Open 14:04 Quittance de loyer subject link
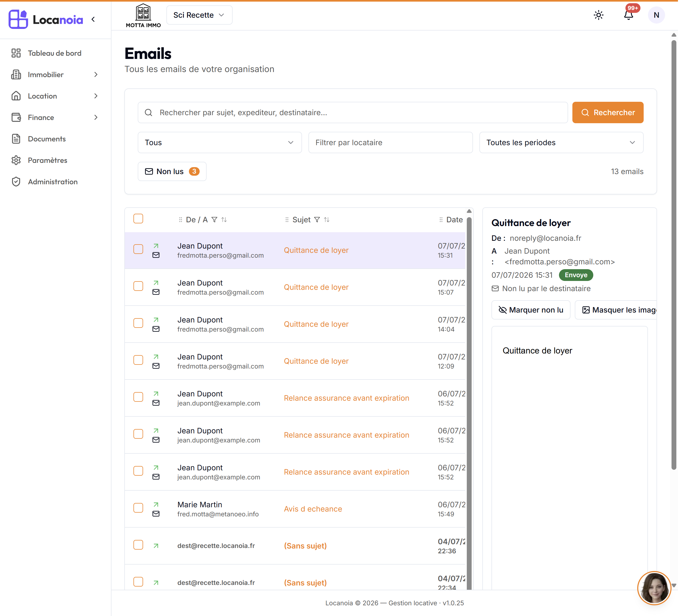 tap(316, 324)
